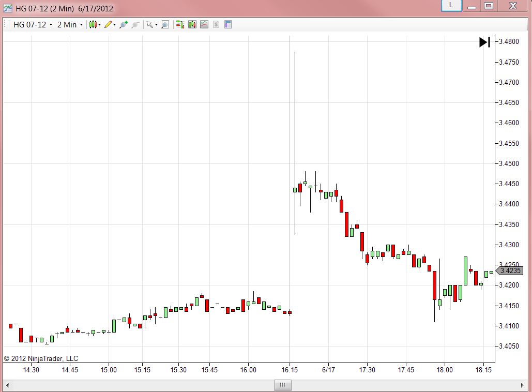Click the candlestick chart style icon

[93, 24]
